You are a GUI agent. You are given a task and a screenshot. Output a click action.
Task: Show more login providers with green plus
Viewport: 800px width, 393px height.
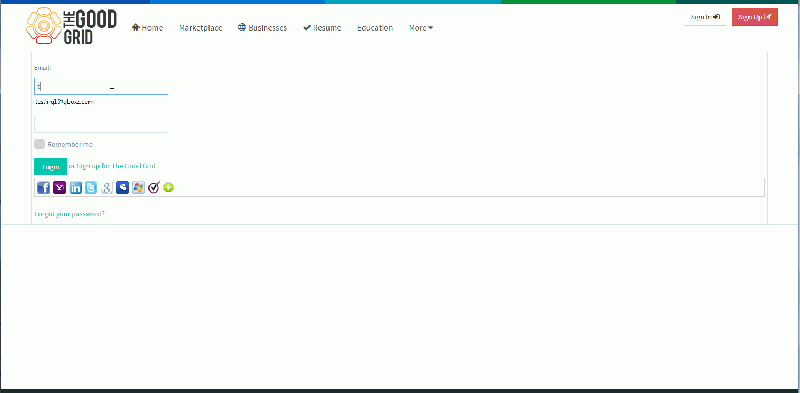click(168, 188)
